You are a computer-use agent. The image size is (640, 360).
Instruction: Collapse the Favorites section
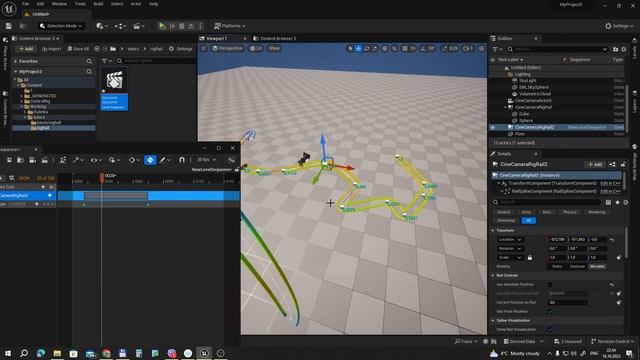coord(16,61)
